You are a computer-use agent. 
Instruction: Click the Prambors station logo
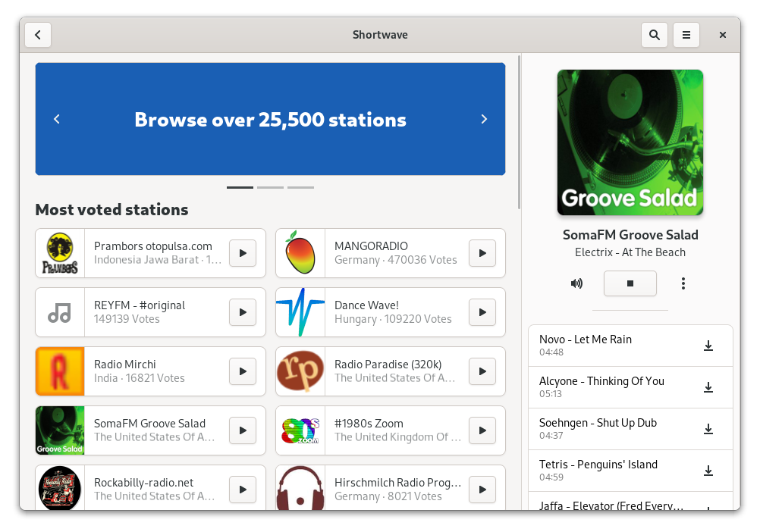60,253
